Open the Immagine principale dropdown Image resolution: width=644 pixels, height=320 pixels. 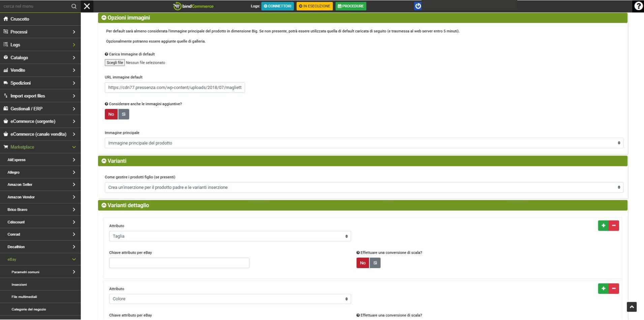pyautogui.click(x=364, y=143)
